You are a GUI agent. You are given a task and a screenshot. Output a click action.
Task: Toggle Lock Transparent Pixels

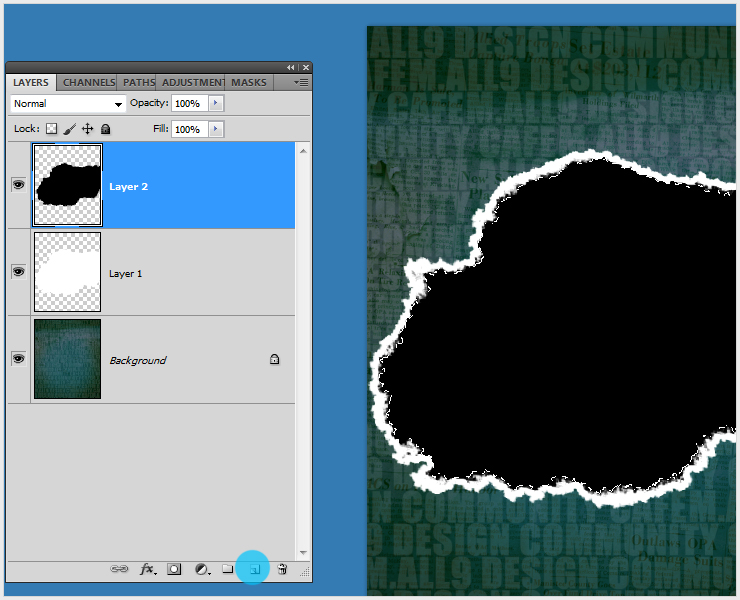[x=52, y=129]
